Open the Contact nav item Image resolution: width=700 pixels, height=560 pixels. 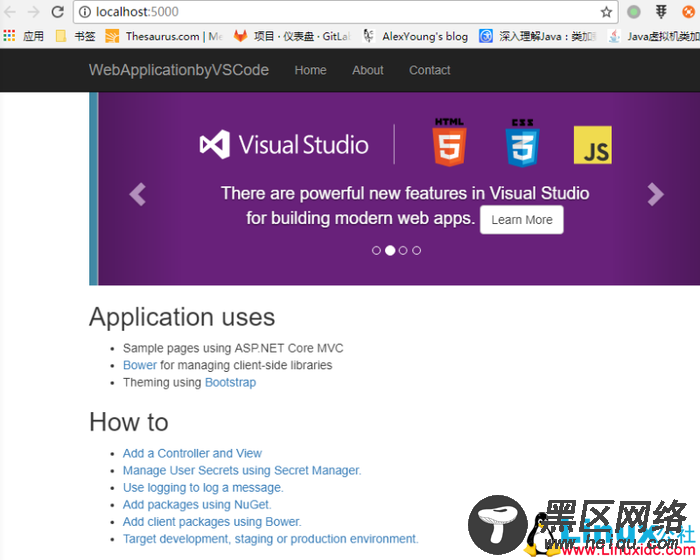(429, 70)
